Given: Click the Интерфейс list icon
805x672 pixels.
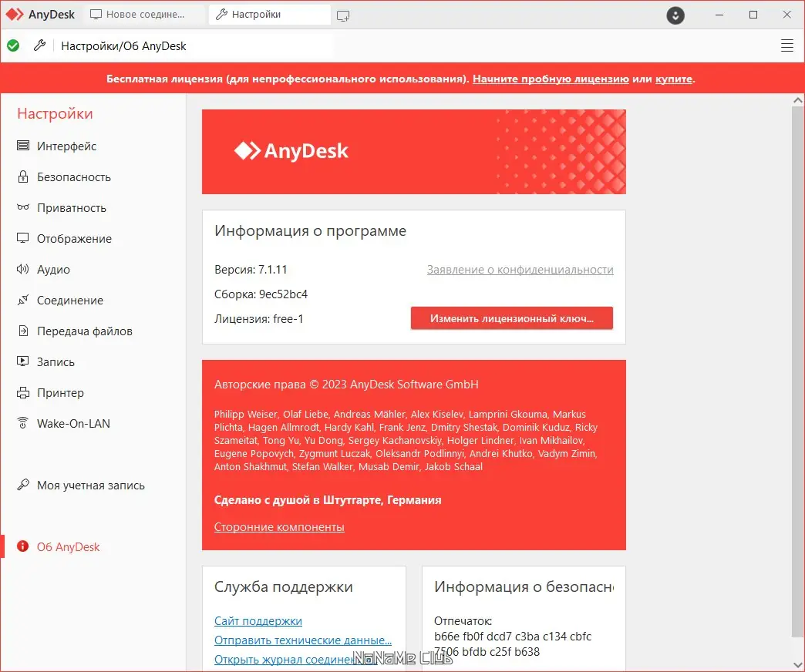Looking at the screenshot, I should point(23,146).
